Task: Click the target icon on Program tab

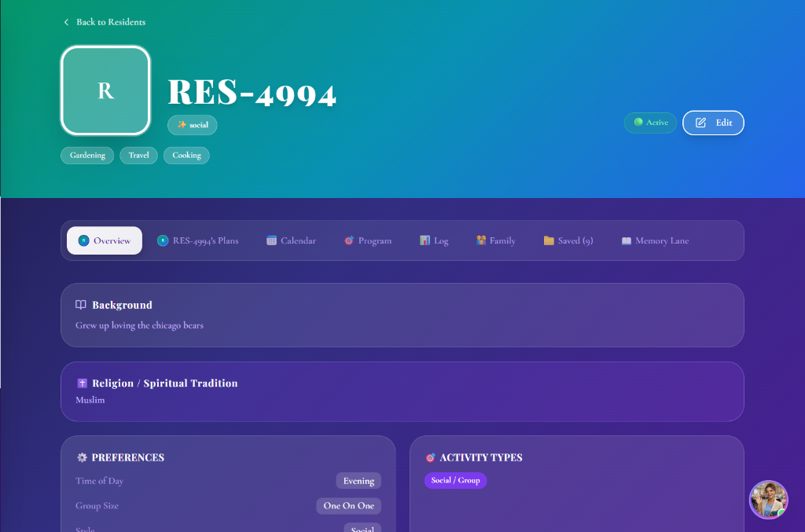Action: (x=349, y=240)
